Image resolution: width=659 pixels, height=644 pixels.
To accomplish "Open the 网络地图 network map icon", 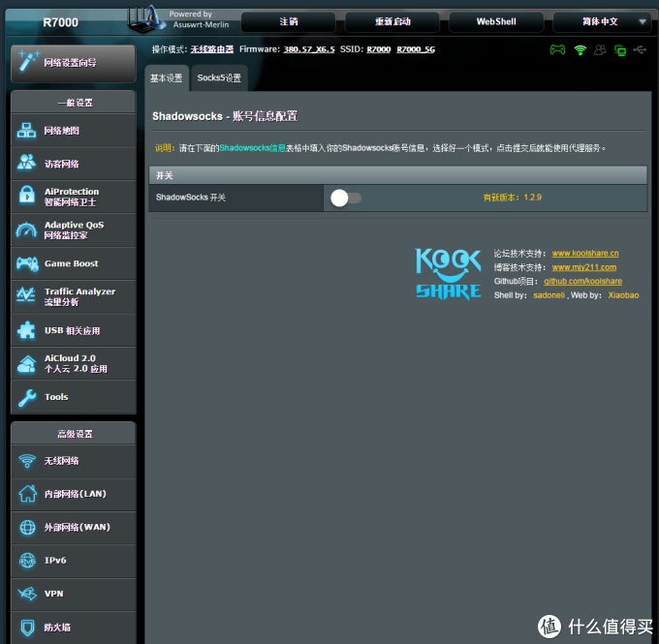I will (x=27, y=131).
